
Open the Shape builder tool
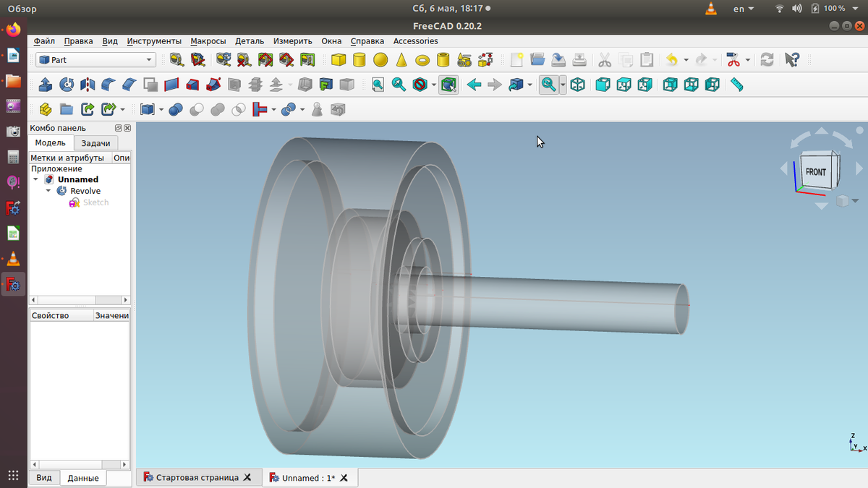[x=485, y=60]
